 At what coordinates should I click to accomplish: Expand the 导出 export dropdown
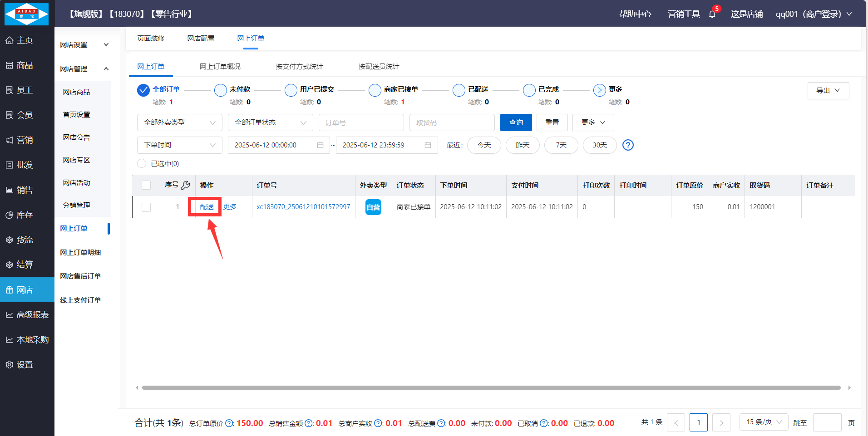828,91
